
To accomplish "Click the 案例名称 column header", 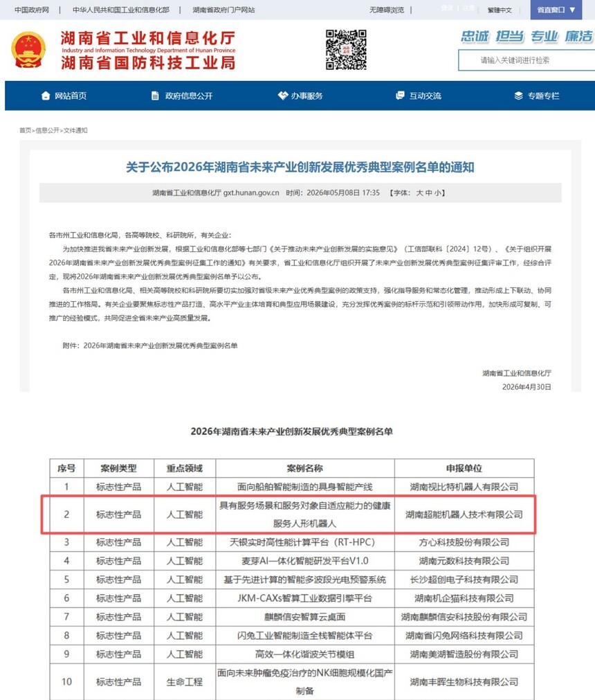I will [x=304, y=468].
